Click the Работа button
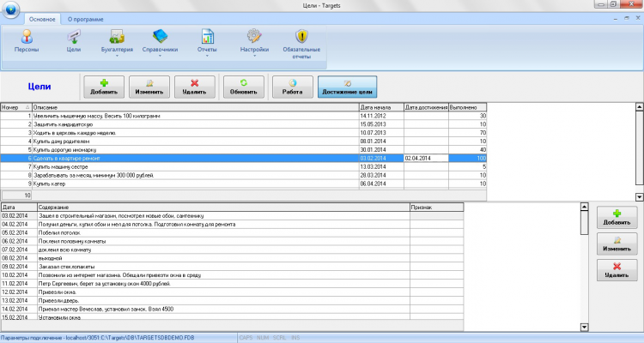Screen dimensions: 644x343 click(293, 87)
